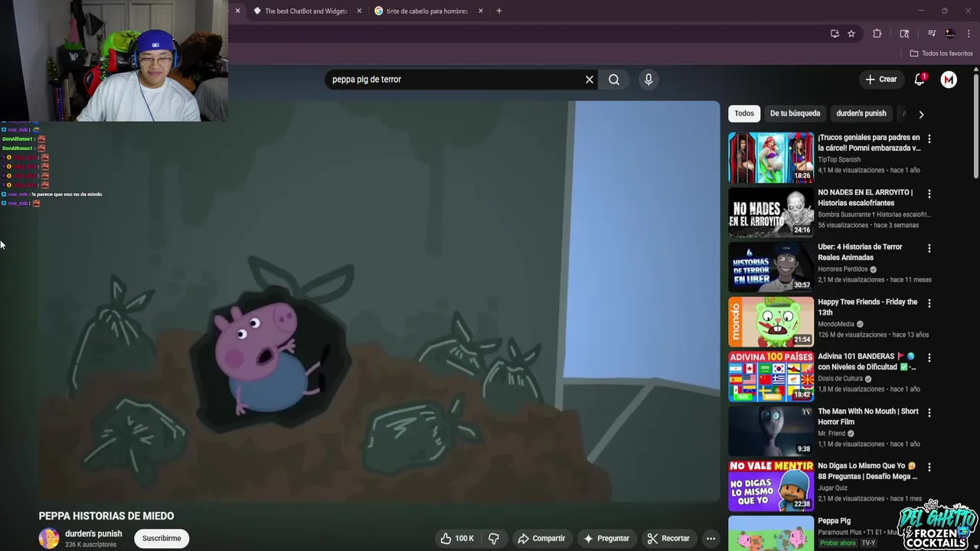The image size is (980, 551).
Task: Open durden's punish channel avatar
Action: (49, 538)
